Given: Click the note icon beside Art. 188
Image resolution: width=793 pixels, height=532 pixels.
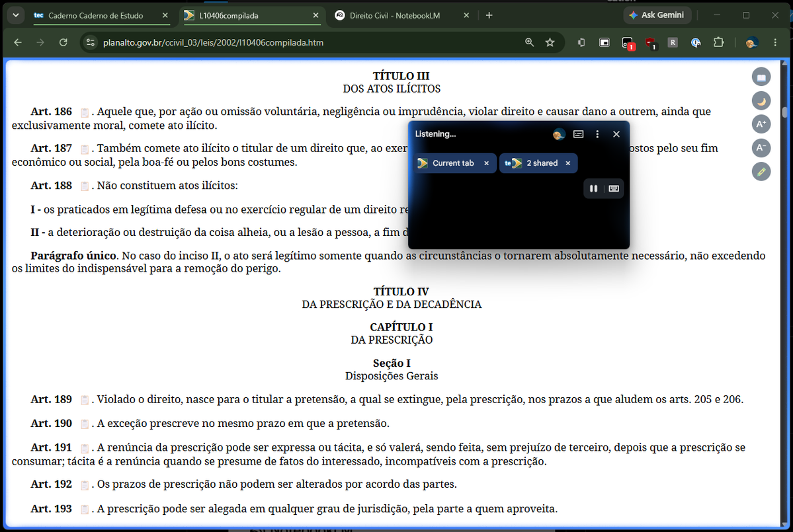Looking at the screenshot, I should tap(85, 186).
